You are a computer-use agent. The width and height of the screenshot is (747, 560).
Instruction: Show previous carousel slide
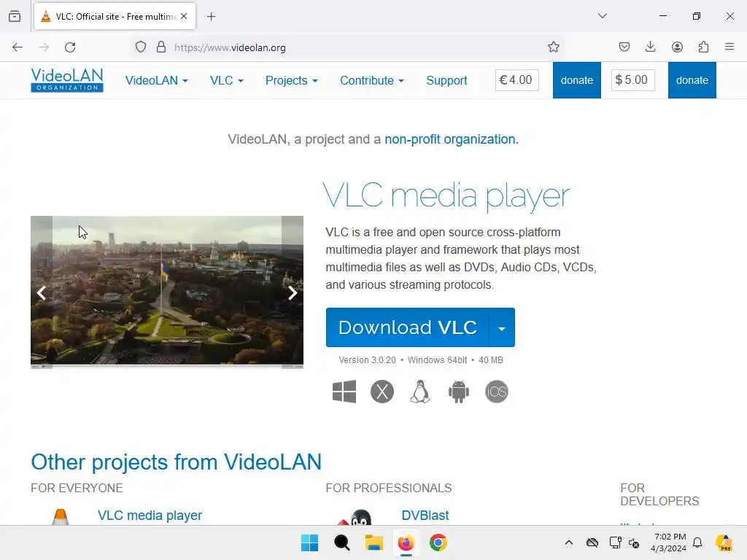click(x=42, y=293)
